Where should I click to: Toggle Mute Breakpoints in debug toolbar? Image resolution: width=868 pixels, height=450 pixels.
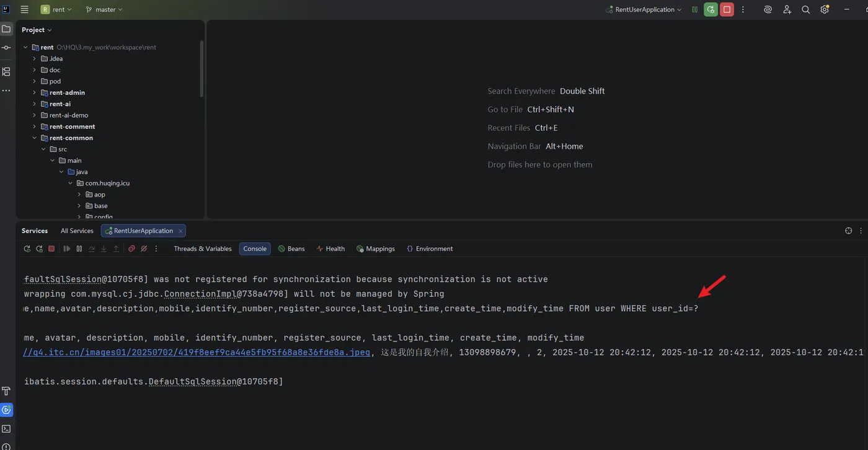click(x=144, y=249)
